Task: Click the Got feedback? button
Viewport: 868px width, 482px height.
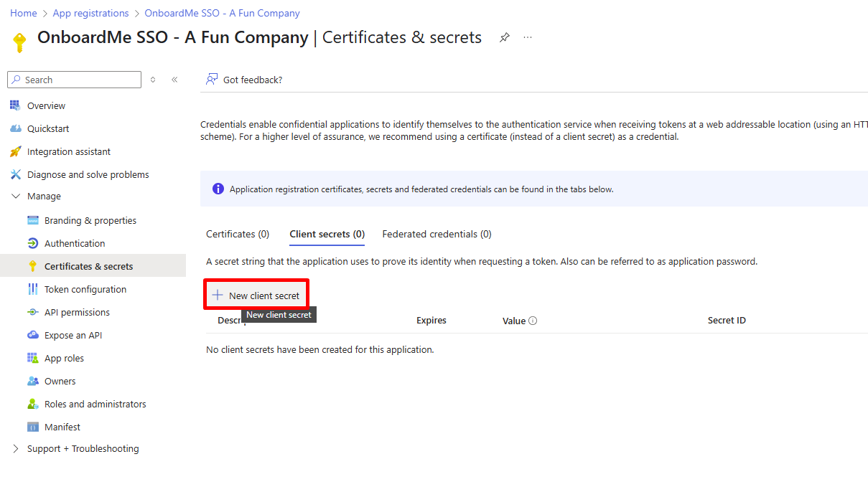Action: pos(245,80)
